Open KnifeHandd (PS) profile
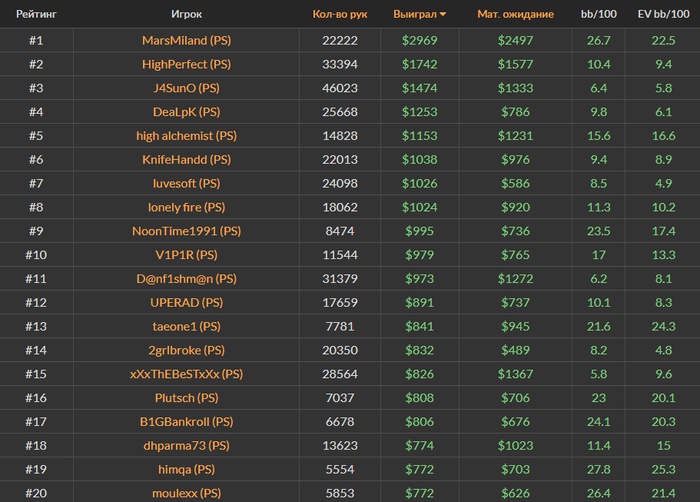Image resolution: width=700 pixels, height=502 pixels. coord(186,160)
